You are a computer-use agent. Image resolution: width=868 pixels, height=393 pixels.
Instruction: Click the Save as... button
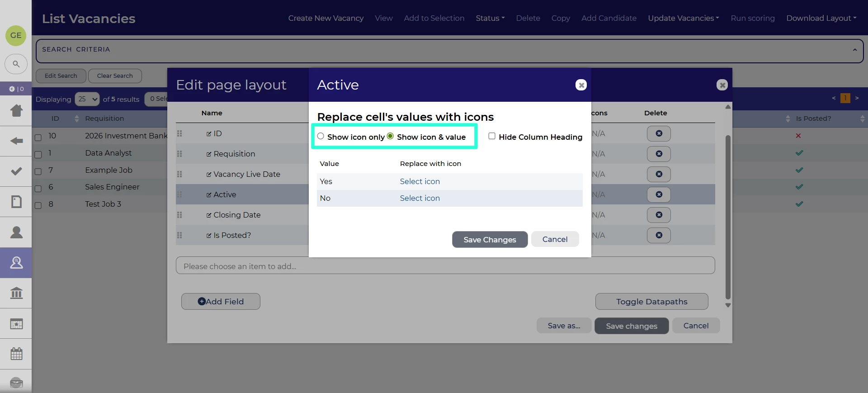pos(564,326)
